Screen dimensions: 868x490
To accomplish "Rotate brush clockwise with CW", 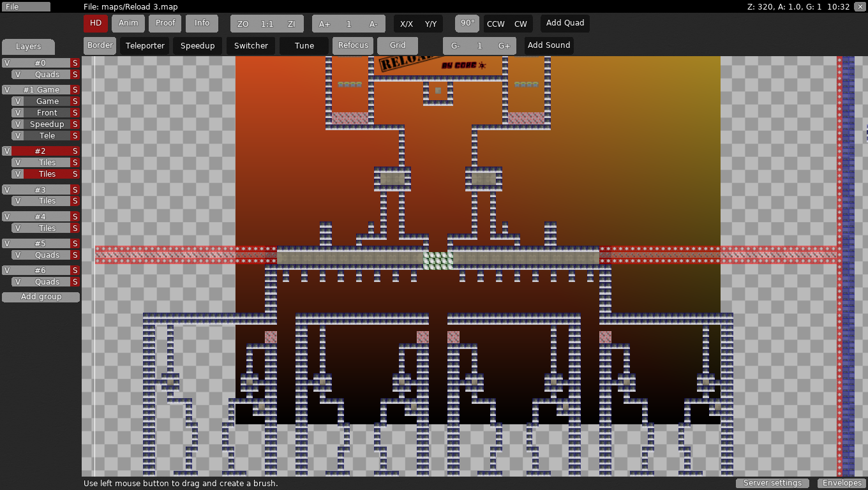I will 521,24.
